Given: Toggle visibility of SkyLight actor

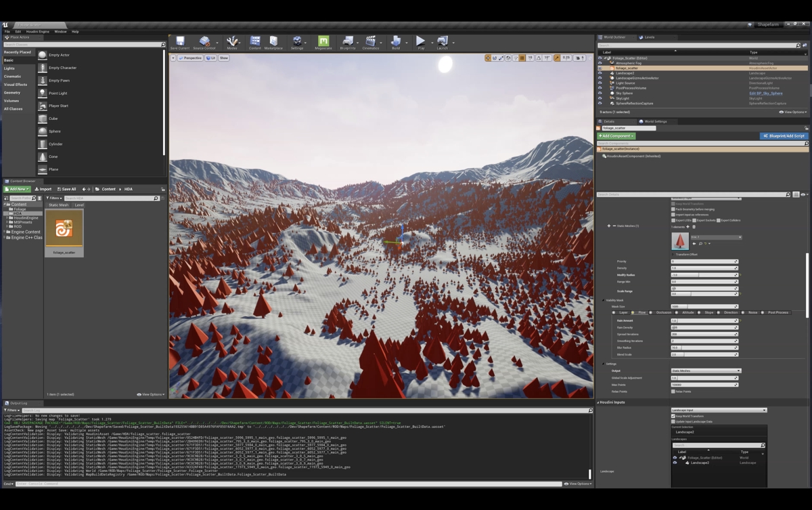Looking at the screenshot, I should click(600, 98).
